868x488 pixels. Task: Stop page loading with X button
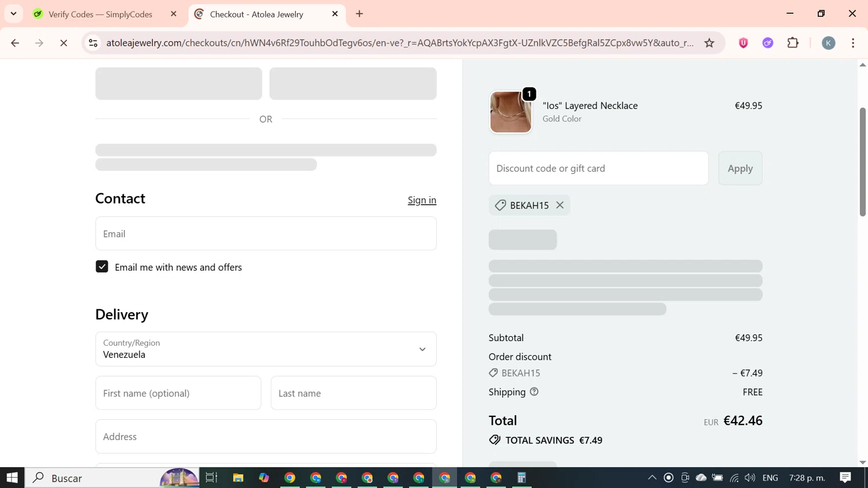(x=64, y=43)
